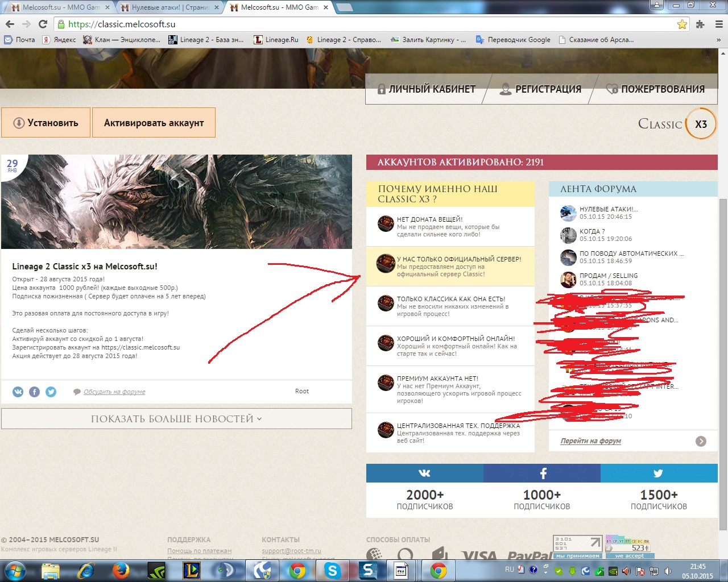The image size is (728, 582).
Task: Go back using the browser back arrow
Action: [x=10, y=24]
